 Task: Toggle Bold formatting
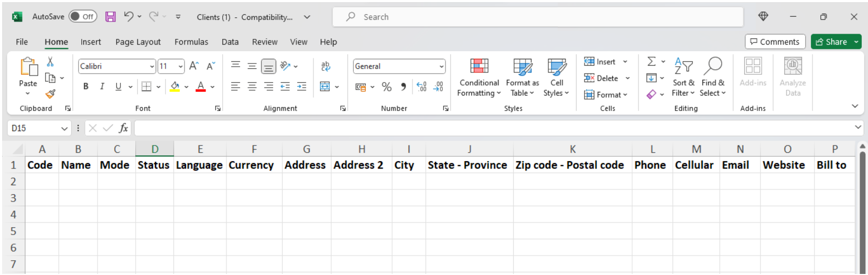86,87
